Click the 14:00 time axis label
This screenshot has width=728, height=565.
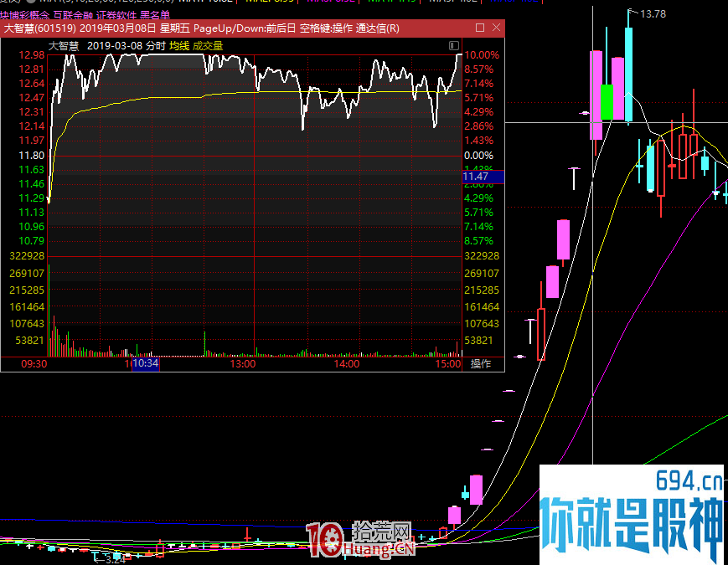point(347,363)
